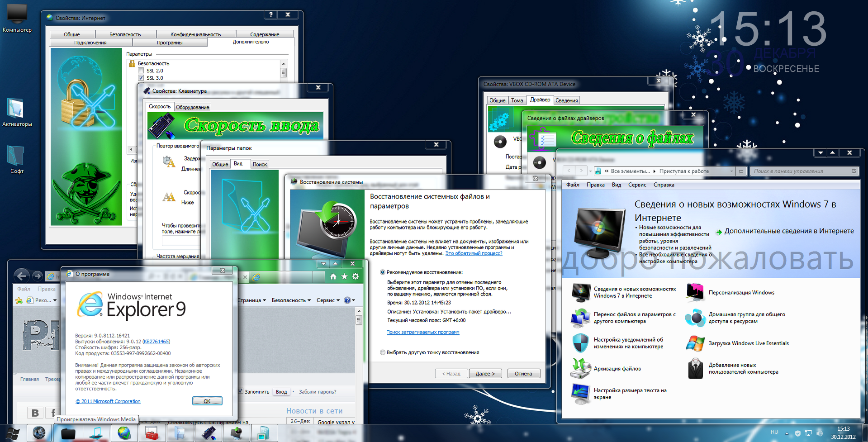Open the Справка menu in control panel window
Viewport: 868px width, 442px height.
664,185
